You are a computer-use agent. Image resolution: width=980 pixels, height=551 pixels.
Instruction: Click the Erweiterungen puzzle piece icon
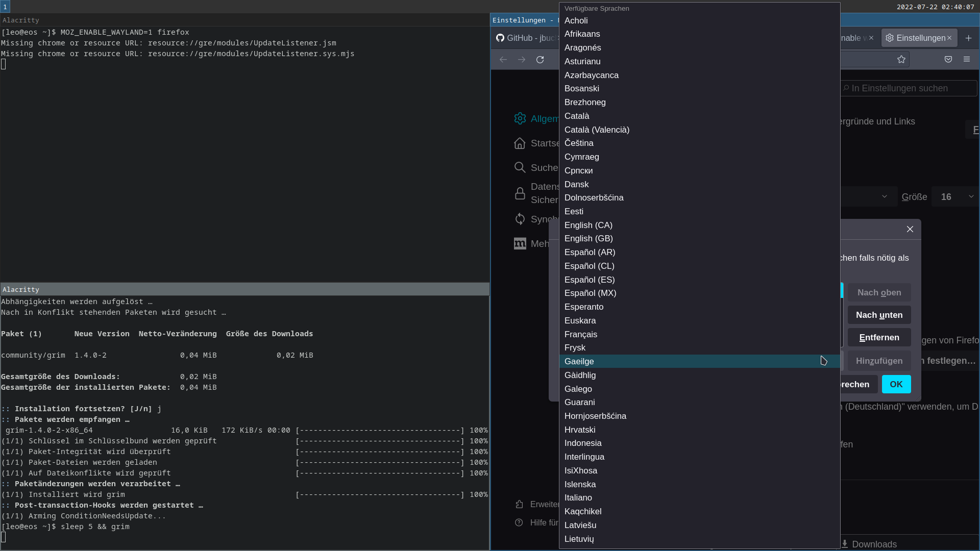pyautogui.click(x=520, y=504)
